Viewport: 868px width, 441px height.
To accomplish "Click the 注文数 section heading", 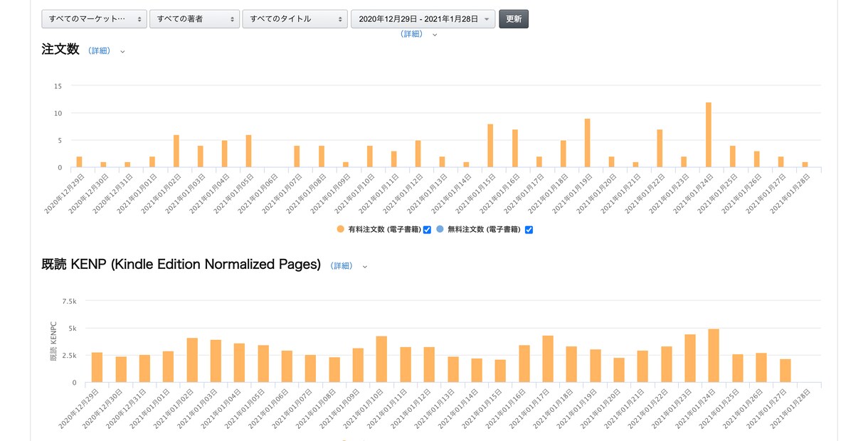I will 60,50.
